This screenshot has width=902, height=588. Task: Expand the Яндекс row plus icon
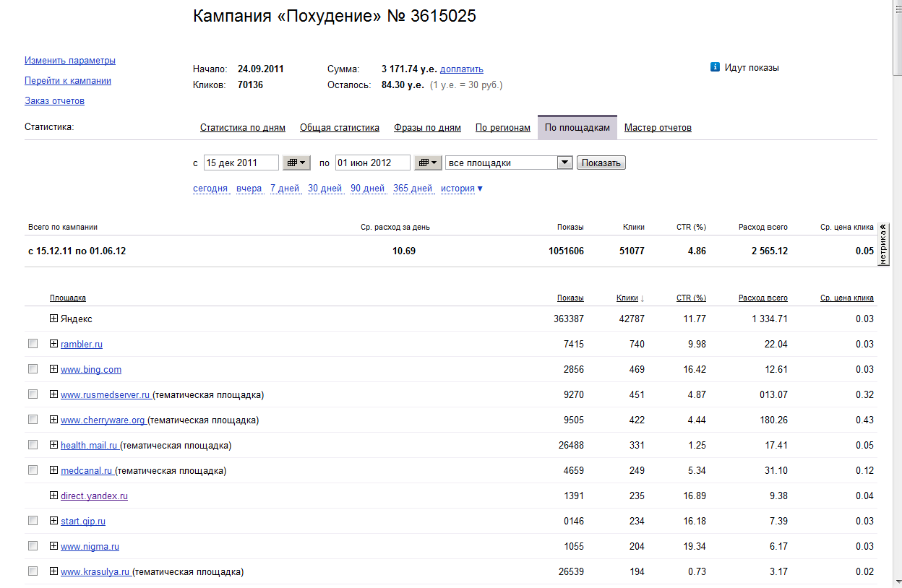(53, 319)
